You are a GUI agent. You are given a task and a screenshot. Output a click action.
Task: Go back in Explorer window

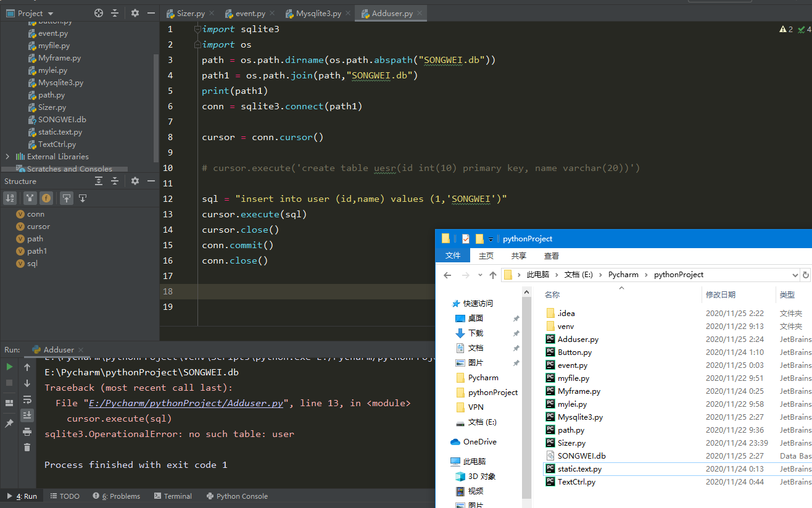click(447, 275)
